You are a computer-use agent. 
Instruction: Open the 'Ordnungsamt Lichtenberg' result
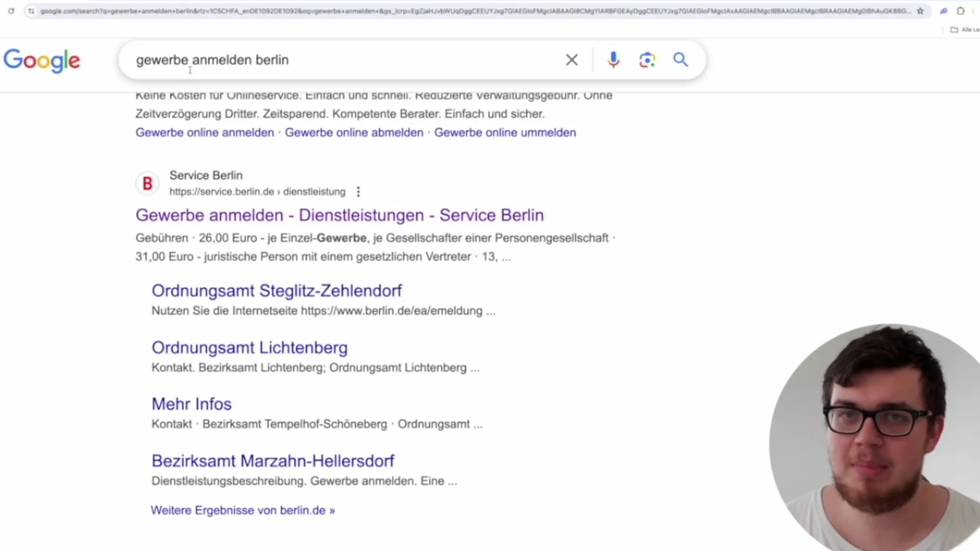pos(250,347)
